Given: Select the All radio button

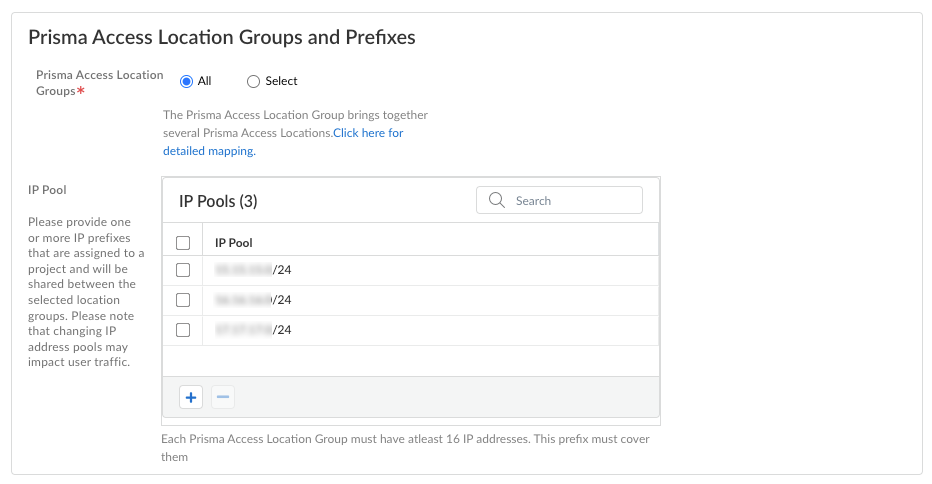Looking at the screenshot, I should click(x=186, y=81).
